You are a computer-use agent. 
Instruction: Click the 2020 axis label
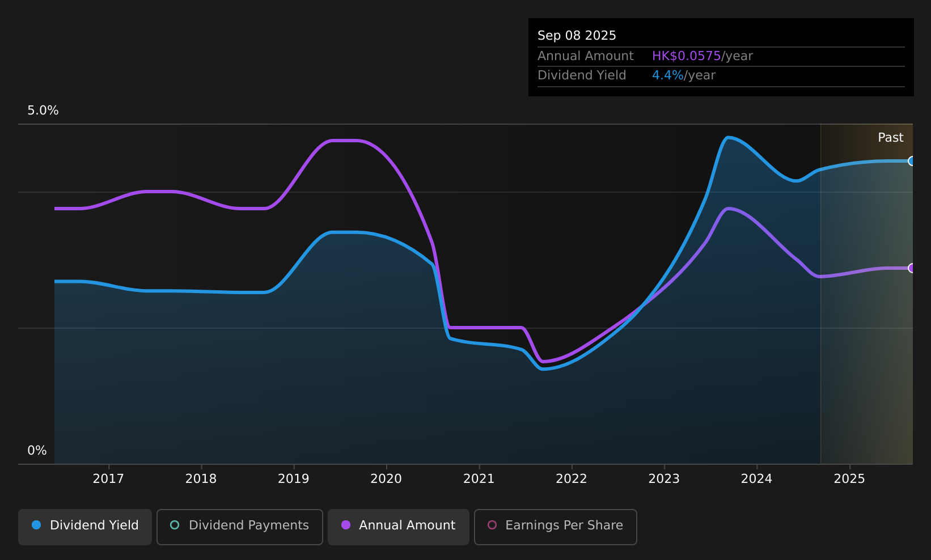tap(386, 479)
